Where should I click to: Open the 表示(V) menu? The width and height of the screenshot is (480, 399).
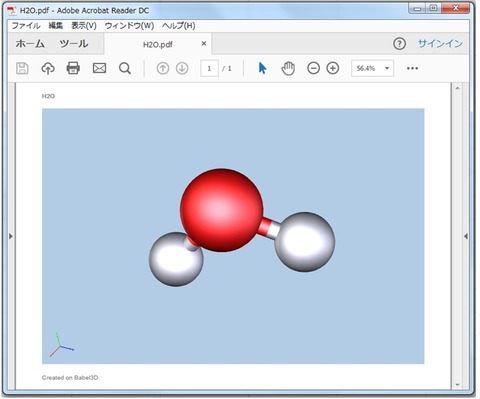(84, 26)
